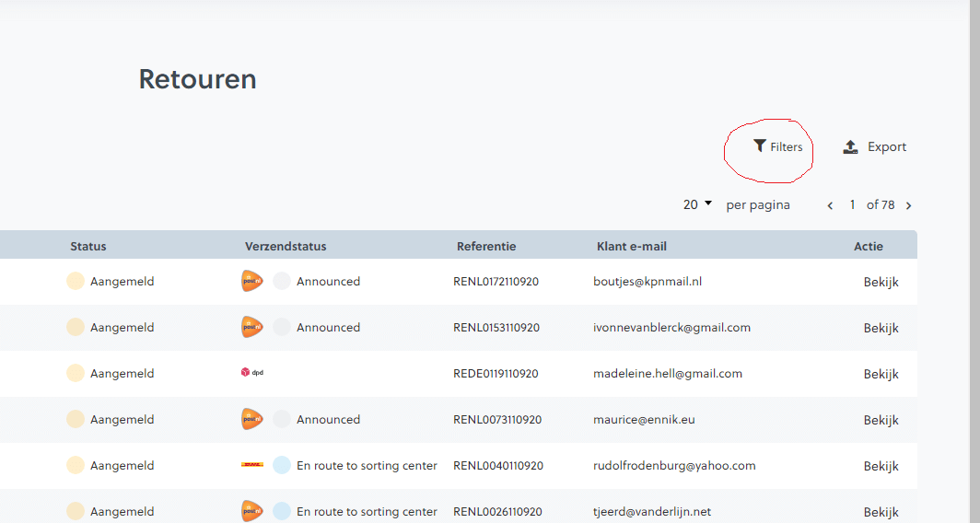The width and height of the screenshot is (980, 523).
Task: Go to next page arrow
Action: 909,205
